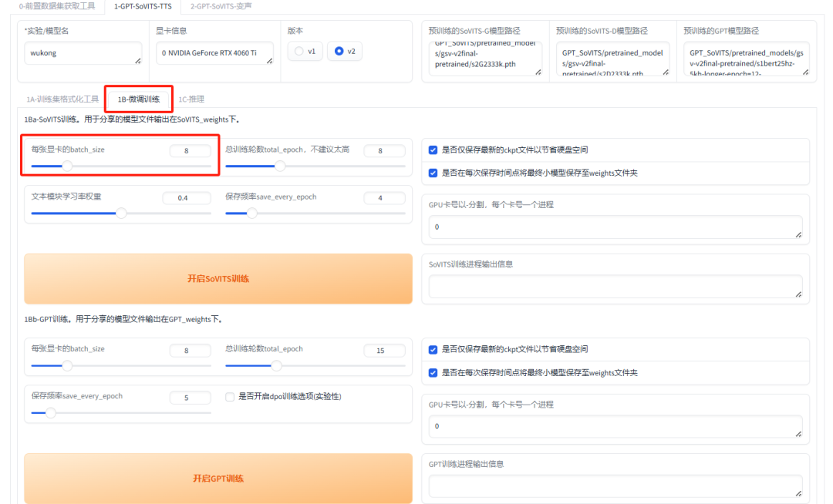Adjust the SoVITS 每张显卡的batch_size slider
Image resolution: width=833 pixels, height=504 pixels.
click(121, 166)
